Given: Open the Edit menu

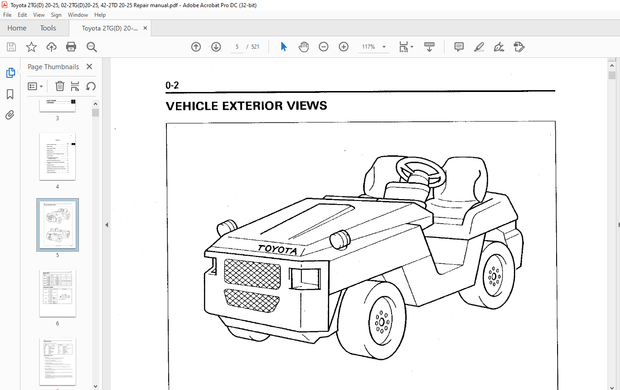Looking at the screenshot, I should [x=22, y=15].
